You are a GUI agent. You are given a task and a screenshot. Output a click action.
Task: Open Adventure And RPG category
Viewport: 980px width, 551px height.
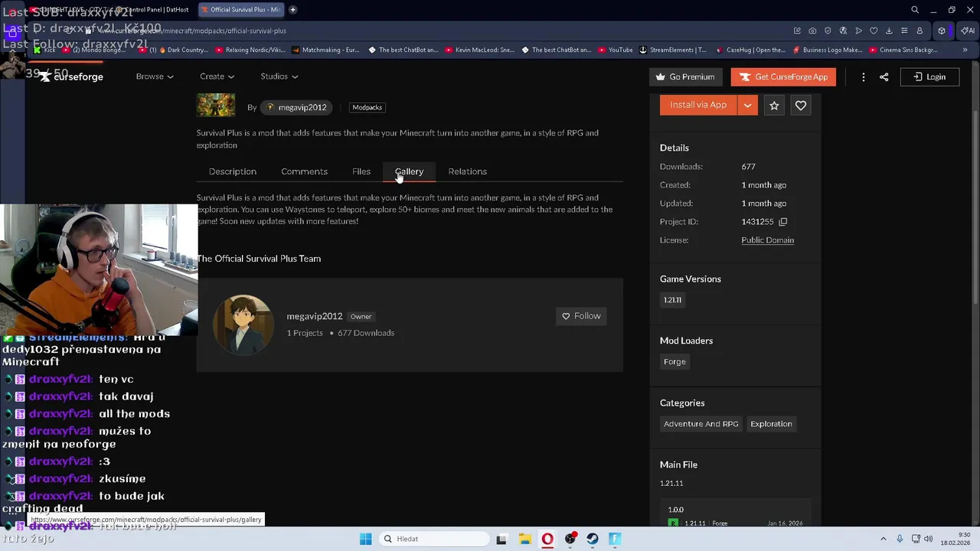tap(701, 424)
